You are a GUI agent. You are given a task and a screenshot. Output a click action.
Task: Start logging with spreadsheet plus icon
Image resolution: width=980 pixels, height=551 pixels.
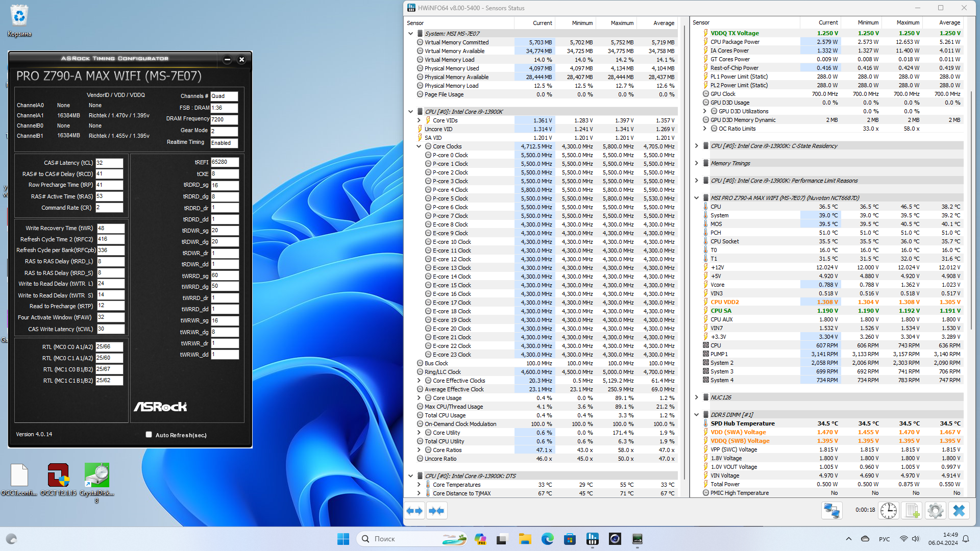pyautogui.click(x=912, y=511)
